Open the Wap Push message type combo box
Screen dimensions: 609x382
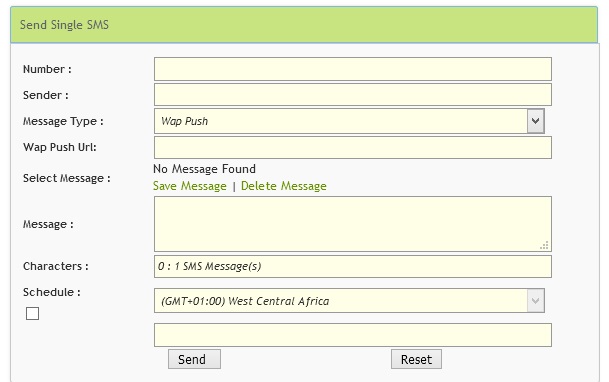coord(349,121)
